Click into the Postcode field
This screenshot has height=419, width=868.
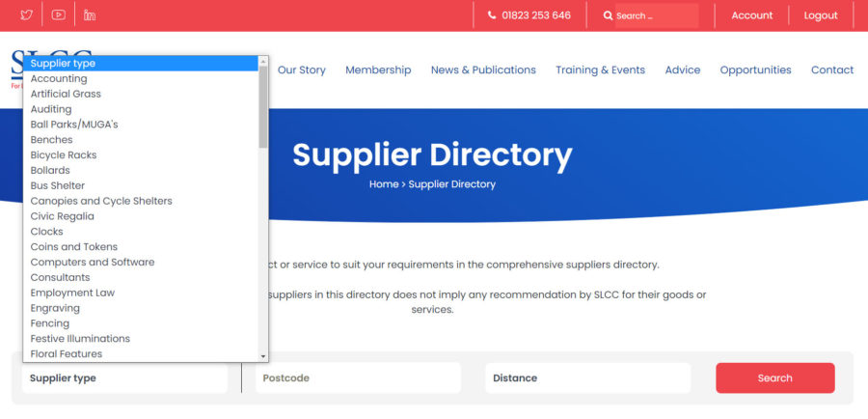(x=358, y=378)
